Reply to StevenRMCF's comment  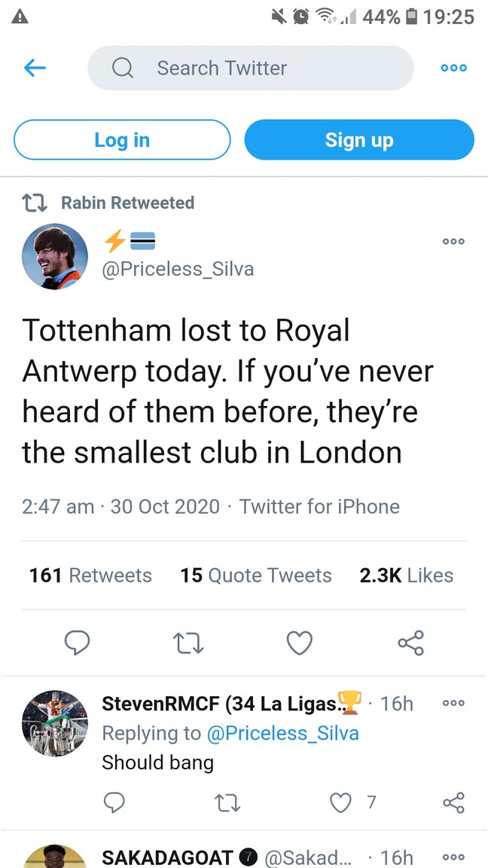point(114,803)
